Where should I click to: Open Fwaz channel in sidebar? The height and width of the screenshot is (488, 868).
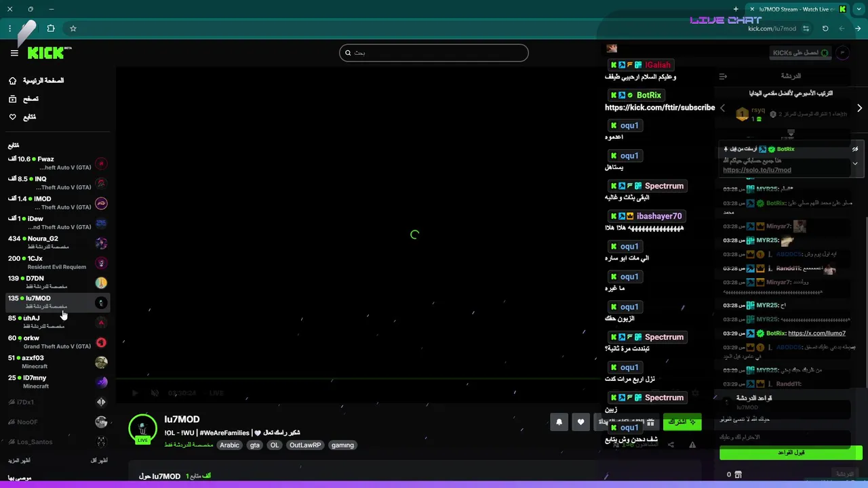point(57,163)
